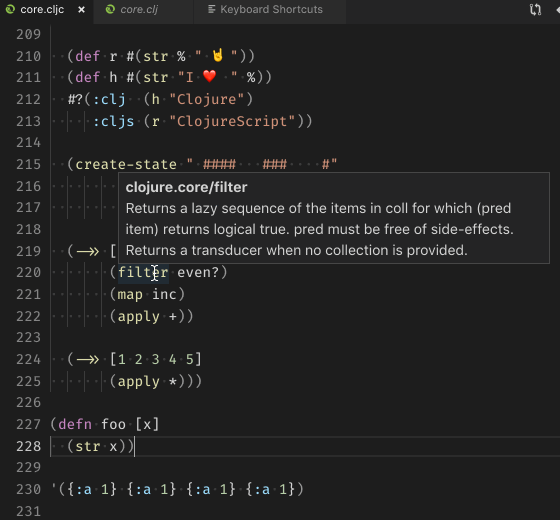
Task: Click the clojure.core/filter heading in the hover popup
Action: pos(186,187)
